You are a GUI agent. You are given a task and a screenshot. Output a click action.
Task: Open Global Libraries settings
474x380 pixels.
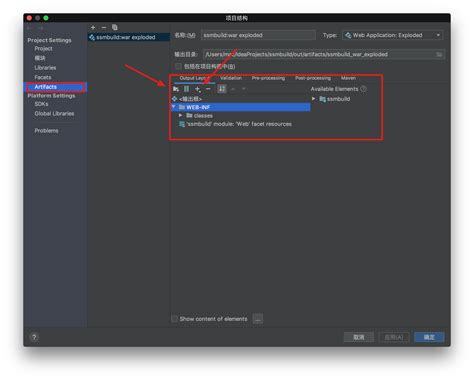click(54, 114)
